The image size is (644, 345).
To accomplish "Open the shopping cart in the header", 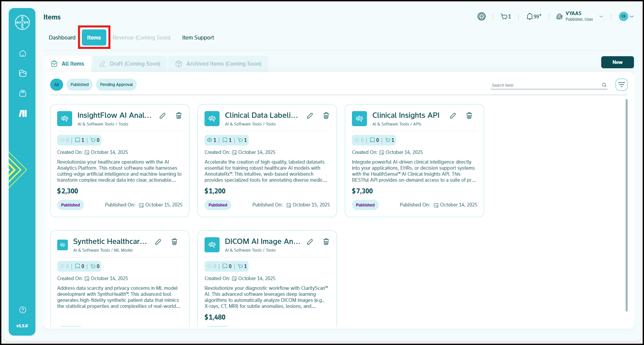I will pyautogui.click(x=505, y=16).
